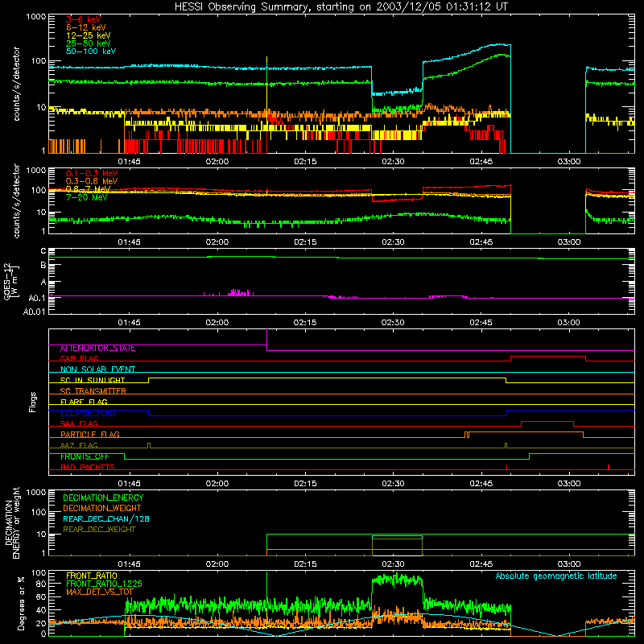Select the green FRONT_RATIO_1225 legend label
This screenshot has height=644, width=644.
pyautogui.click(x=104, y=584)
